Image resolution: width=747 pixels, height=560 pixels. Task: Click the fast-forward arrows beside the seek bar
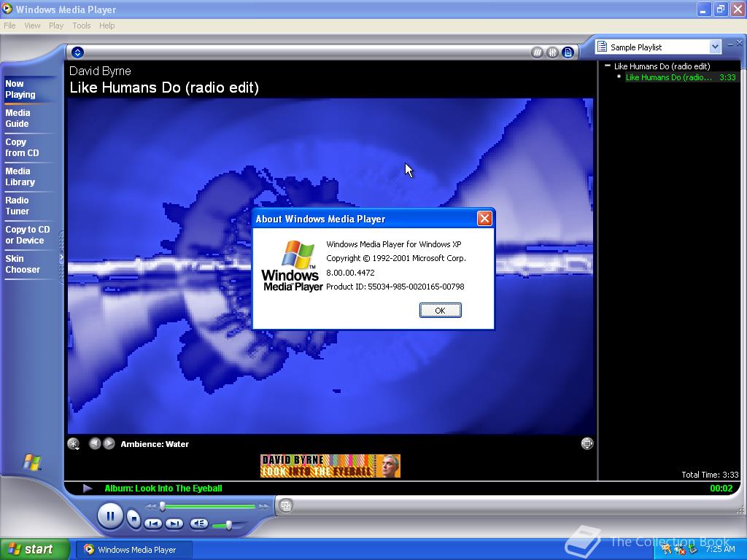point(263,507)
